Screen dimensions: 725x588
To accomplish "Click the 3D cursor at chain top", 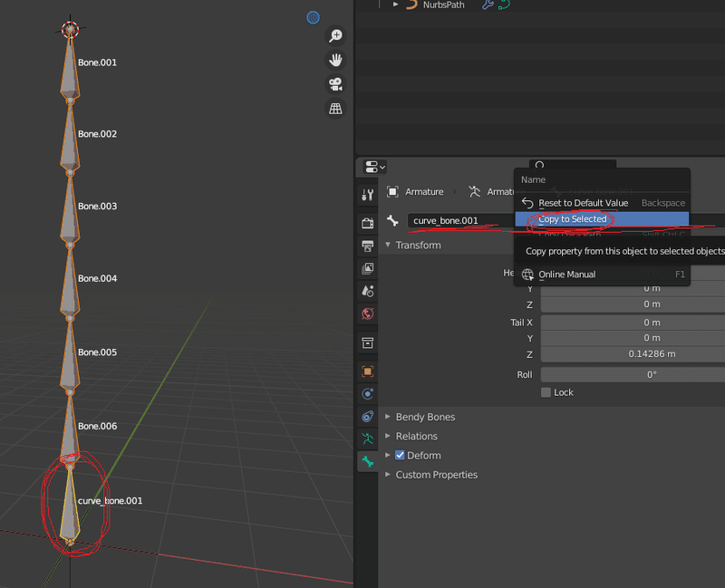I will point(70,30).
